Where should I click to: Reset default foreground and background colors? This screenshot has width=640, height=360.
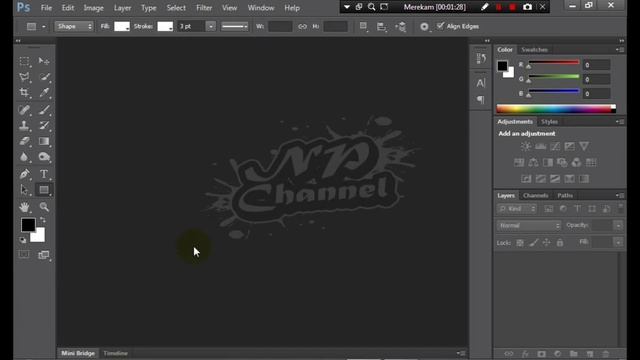23,240
